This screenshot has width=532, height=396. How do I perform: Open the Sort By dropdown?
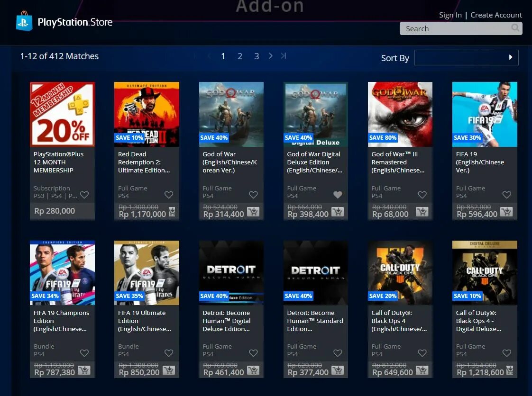466,57
